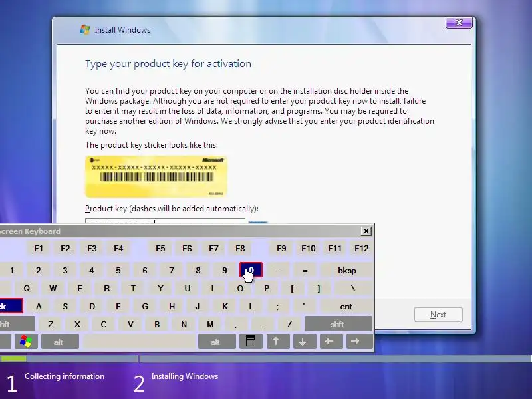Tap the 3 key on the keyboard
The image size is (532, 399).
[65, 271]
